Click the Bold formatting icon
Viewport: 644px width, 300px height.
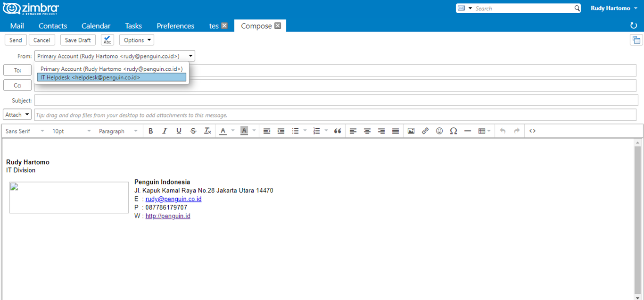pyautogui.click(x=150, y=131)
